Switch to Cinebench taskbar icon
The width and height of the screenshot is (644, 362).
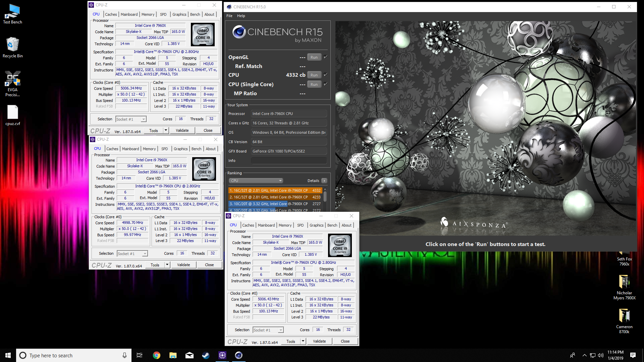click(238, 355)
